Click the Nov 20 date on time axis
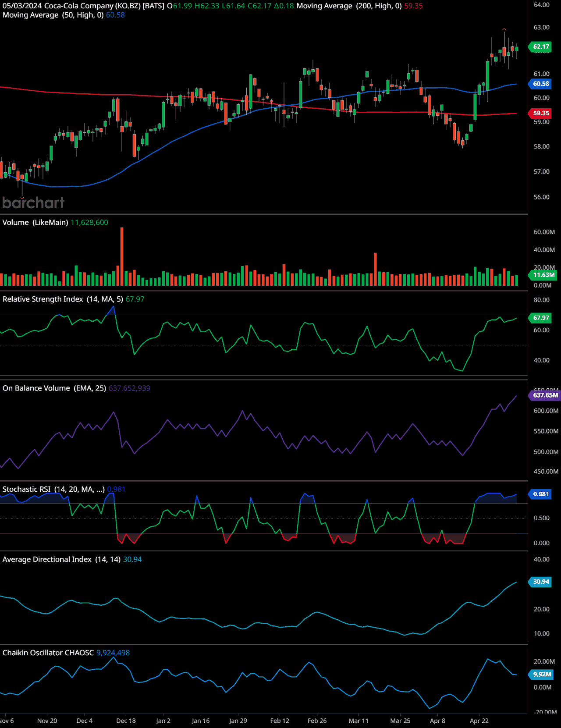This screenshot has width=561, height=728. pos(47,721)
